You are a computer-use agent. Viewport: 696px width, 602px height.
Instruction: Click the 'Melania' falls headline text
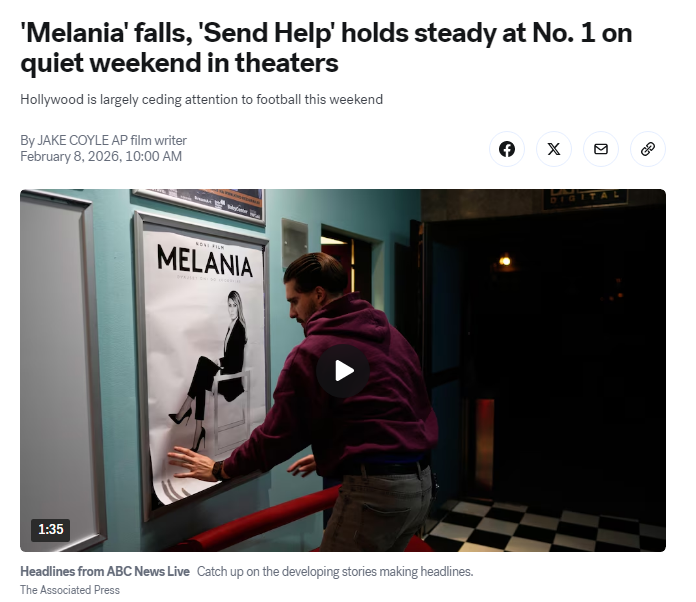(x=326, y=48)
